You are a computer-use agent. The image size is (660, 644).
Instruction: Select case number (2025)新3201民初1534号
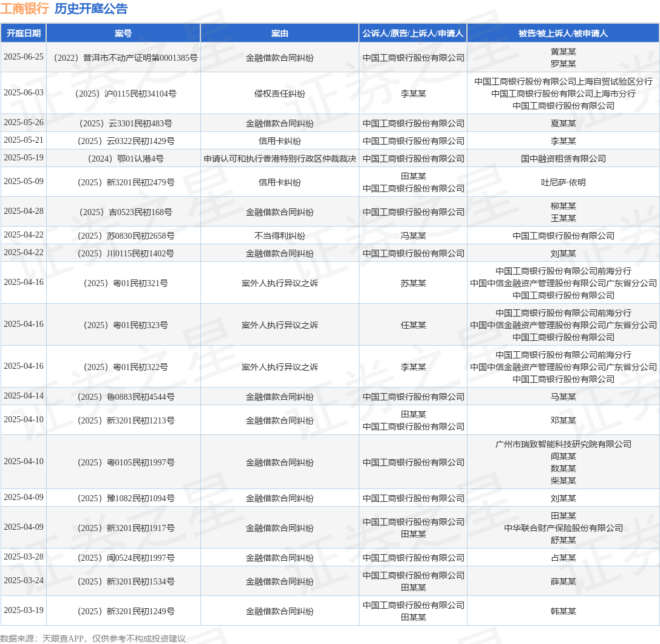(x=126, y=581)
